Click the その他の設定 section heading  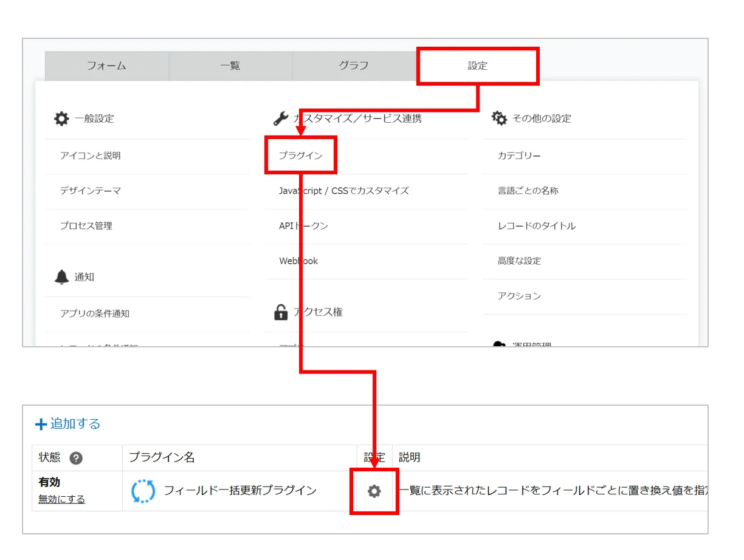[542, 118]
